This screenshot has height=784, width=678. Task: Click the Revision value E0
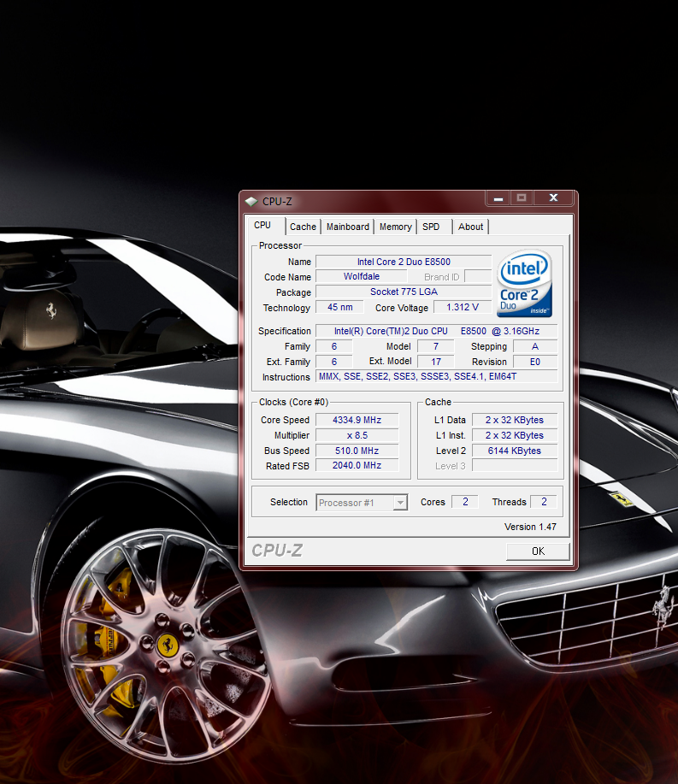535,362
